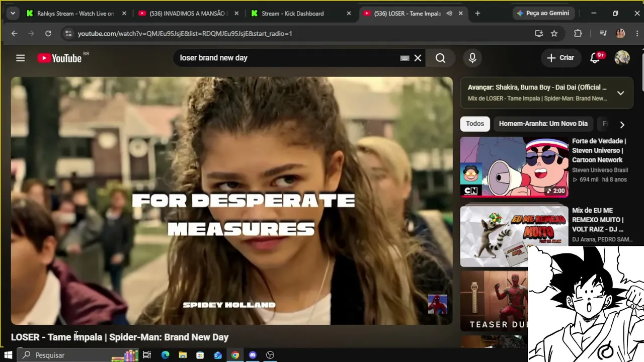Screen dimensions: 644x362
Task: Open Chrome media controls
Action: click(603, 33)
